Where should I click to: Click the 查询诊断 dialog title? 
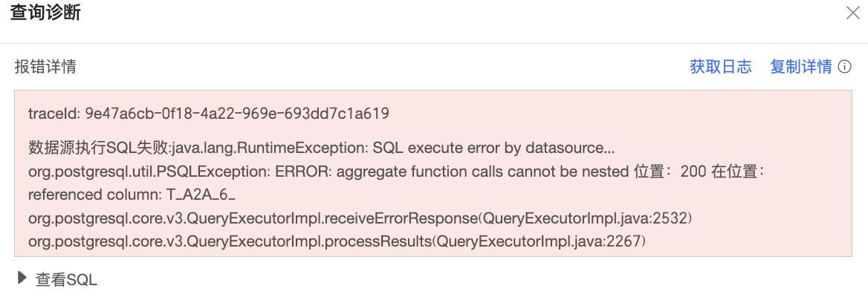click(x=45, y=13)
